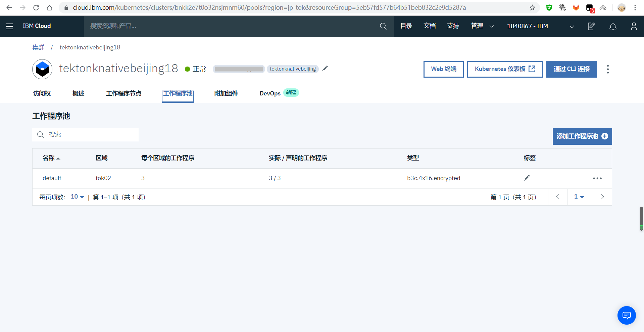Click the tektonknativebeijing tag chip
Viewport: 644px width, 332px height.
293,69
